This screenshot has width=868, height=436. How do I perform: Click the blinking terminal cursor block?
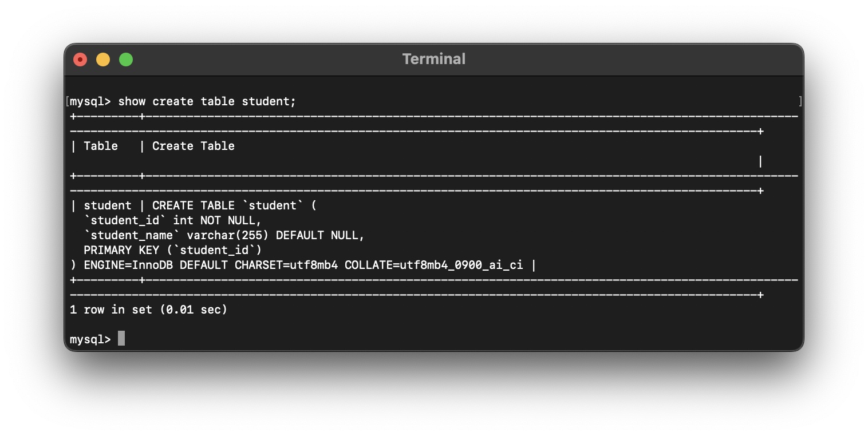[121, 338]
